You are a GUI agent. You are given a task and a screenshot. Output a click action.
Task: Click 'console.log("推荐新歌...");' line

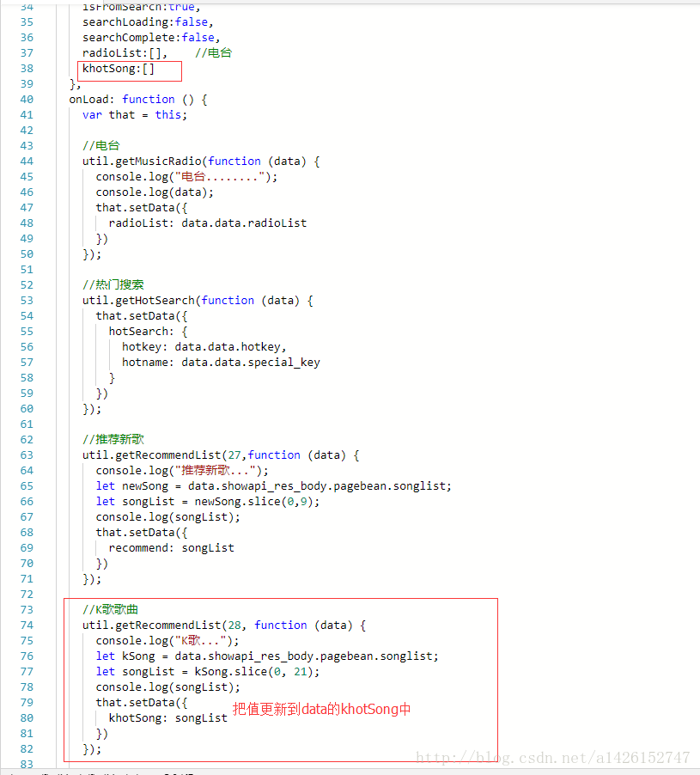pyautogui.click(x=182, y=471)
